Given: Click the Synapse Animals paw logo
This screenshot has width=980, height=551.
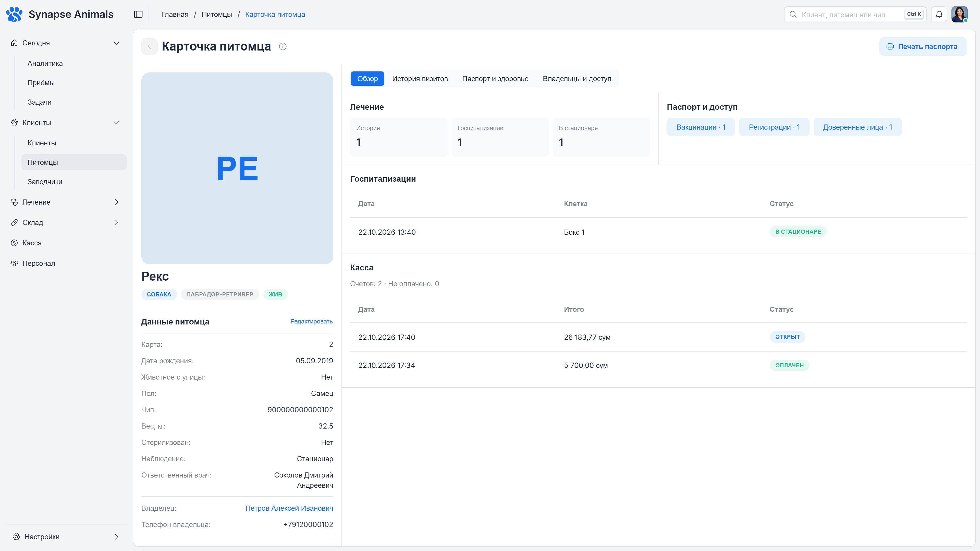Looking at the screenshot, I should point(15,15).
